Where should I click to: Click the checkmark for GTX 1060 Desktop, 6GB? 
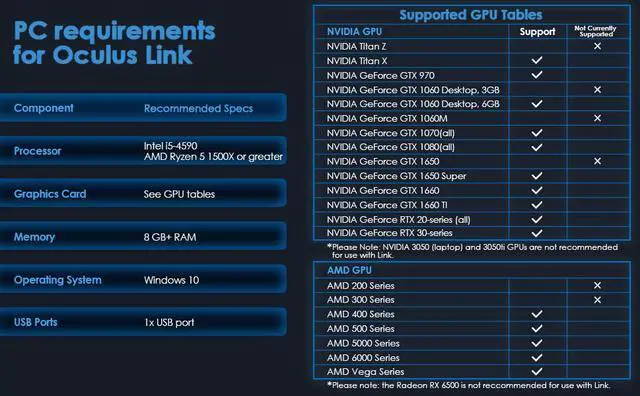[x=537, y=104]
